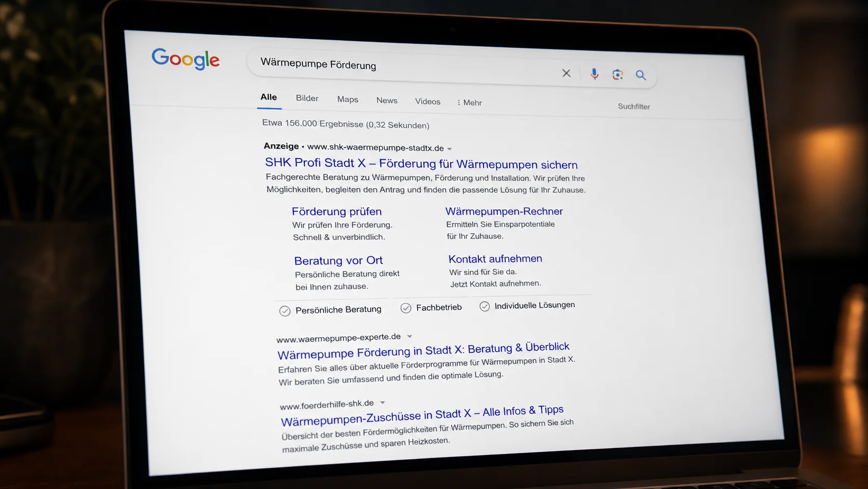Open the three-dot Mehr menu
The width and height of the screenshot is (868, 489).
coord(469,102)
